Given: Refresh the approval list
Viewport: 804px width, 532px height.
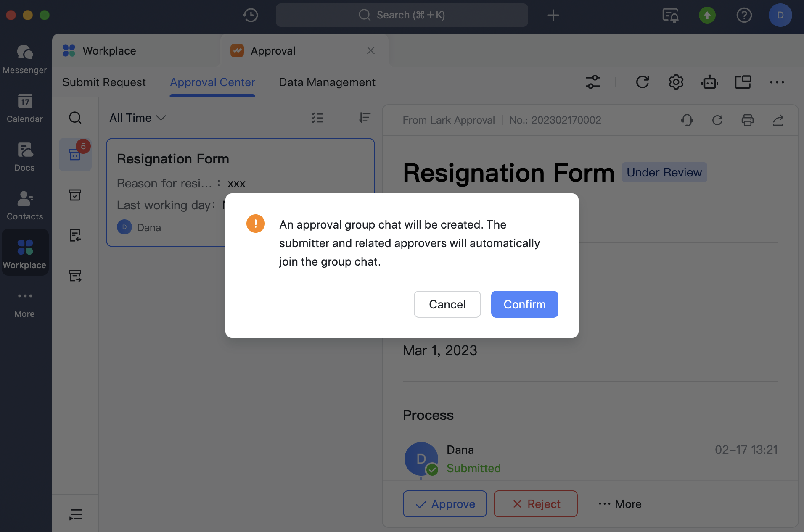Looking at the screenshot, I should [643, 82].
